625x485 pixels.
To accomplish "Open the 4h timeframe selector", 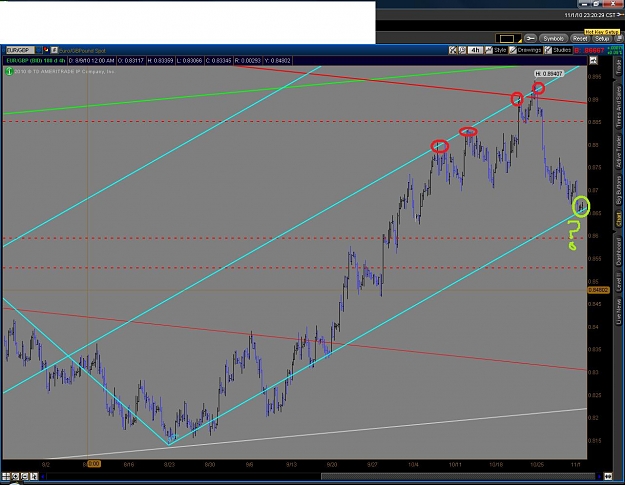I will pyautogui.click(x=475, y=50).
